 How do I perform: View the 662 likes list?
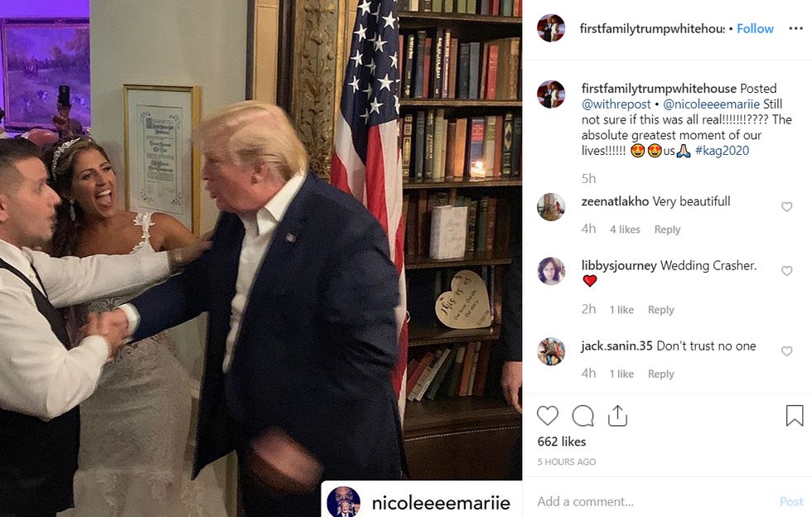point(562,442)
